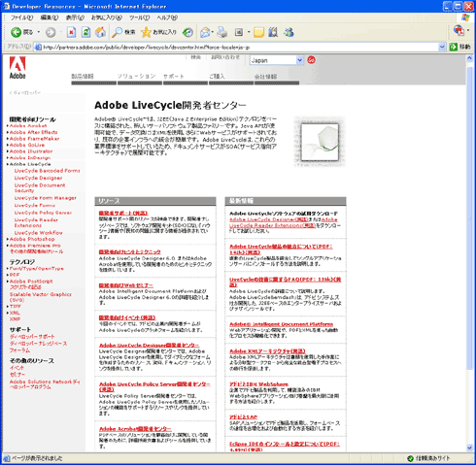Image resolution: width=476 pixels, height=465 pixels.
Task: Open the View (表示) menu
Action: 75,17
